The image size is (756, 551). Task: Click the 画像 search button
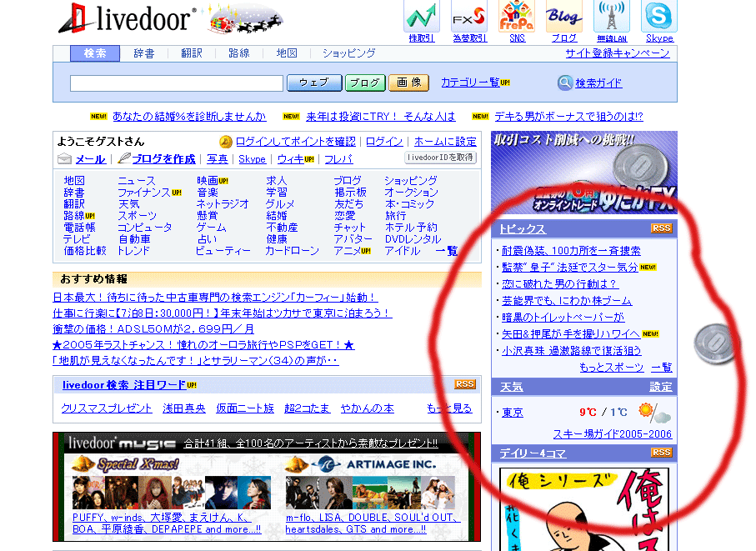(x=409, y=83)
